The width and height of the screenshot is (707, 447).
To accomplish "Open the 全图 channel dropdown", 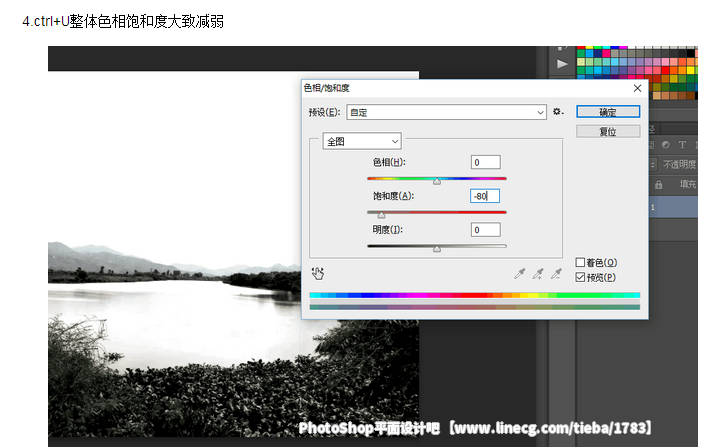I will [x=362, y=142].
